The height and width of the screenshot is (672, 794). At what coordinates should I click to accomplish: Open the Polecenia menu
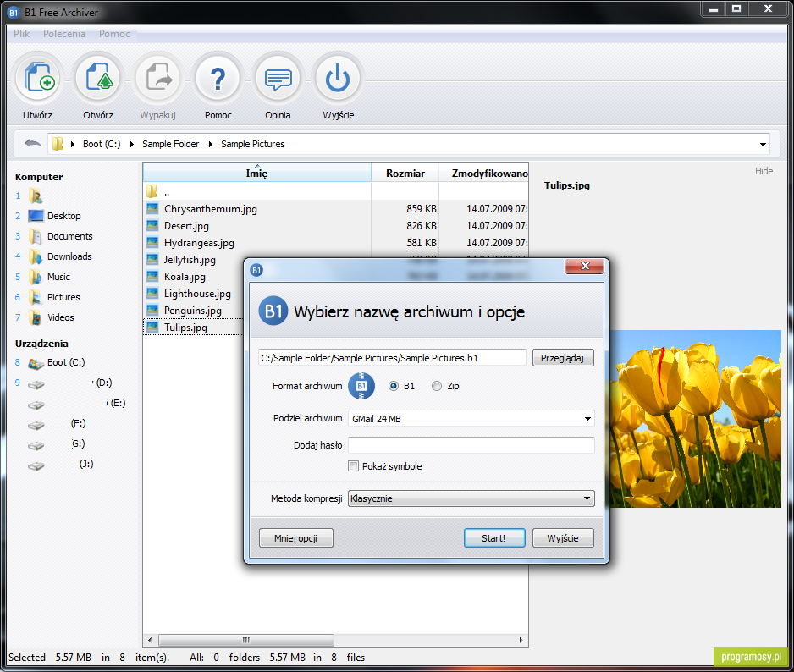[x=63, y=33]
